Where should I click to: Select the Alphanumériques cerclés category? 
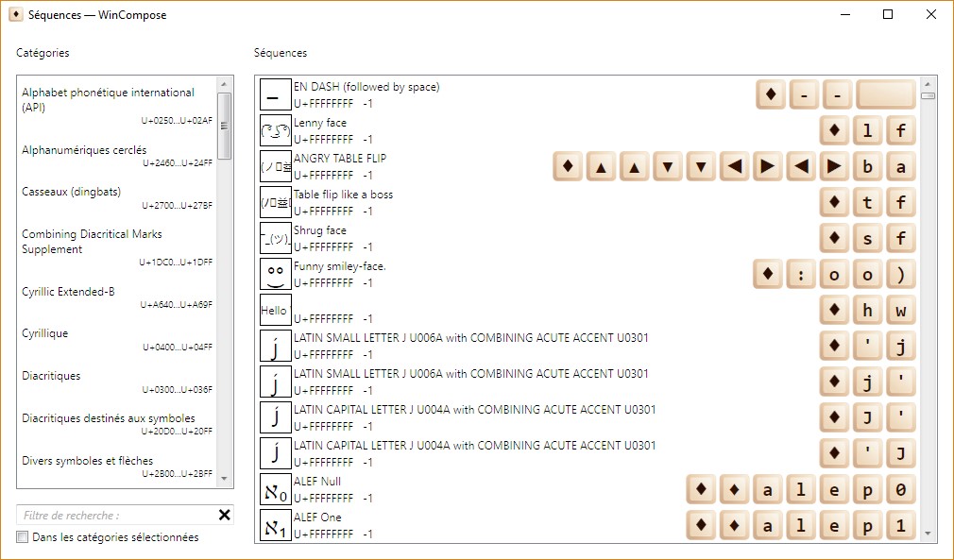(84, 150)
